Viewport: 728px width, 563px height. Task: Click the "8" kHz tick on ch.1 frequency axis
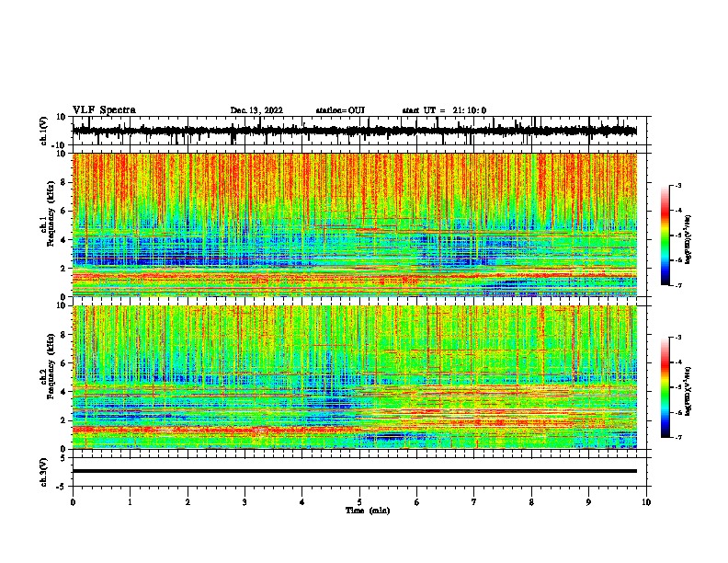pos(63,182)
